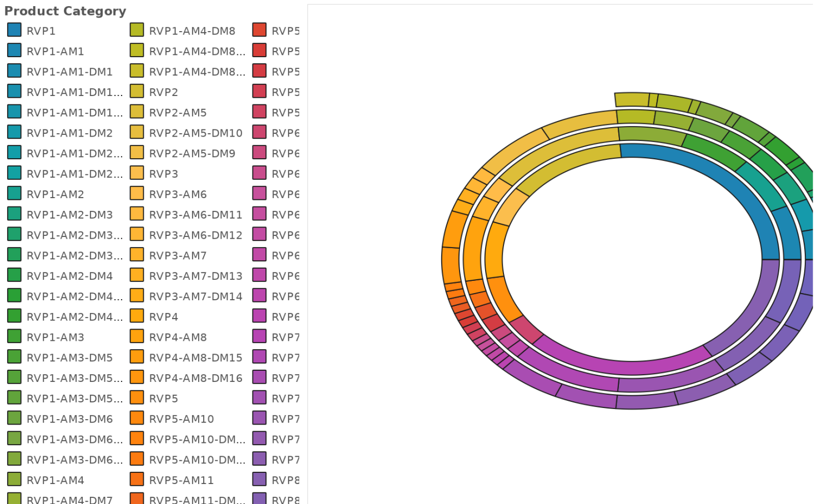This screenshot has width=817, height=504.
Task: Select the "RVP3-AM6-DM11" legend label
Action: coord(196,215)
